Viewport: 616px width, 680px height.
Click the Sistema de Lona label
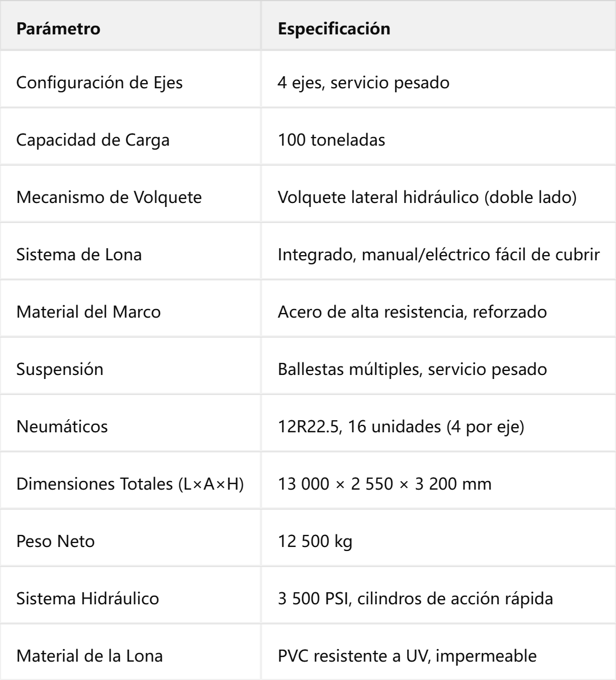(x=79, y=255)
